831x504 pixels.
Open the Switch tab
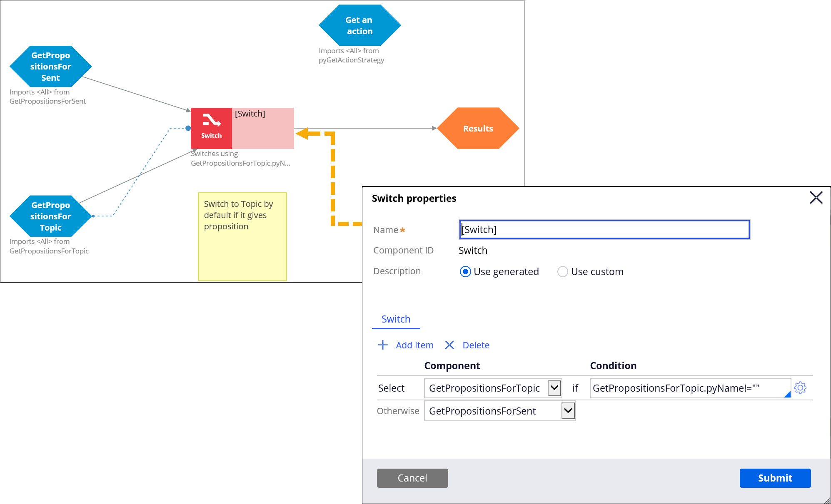(x=396, y=319)
